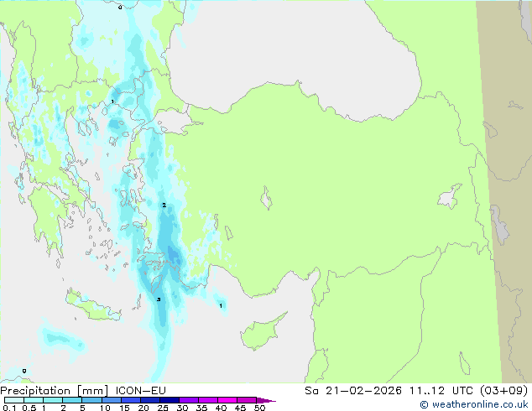The width and height of the screenshot is (532, 411).
Task: Pick the 10–15 mm legend color swatch
Action: [111, 400]
